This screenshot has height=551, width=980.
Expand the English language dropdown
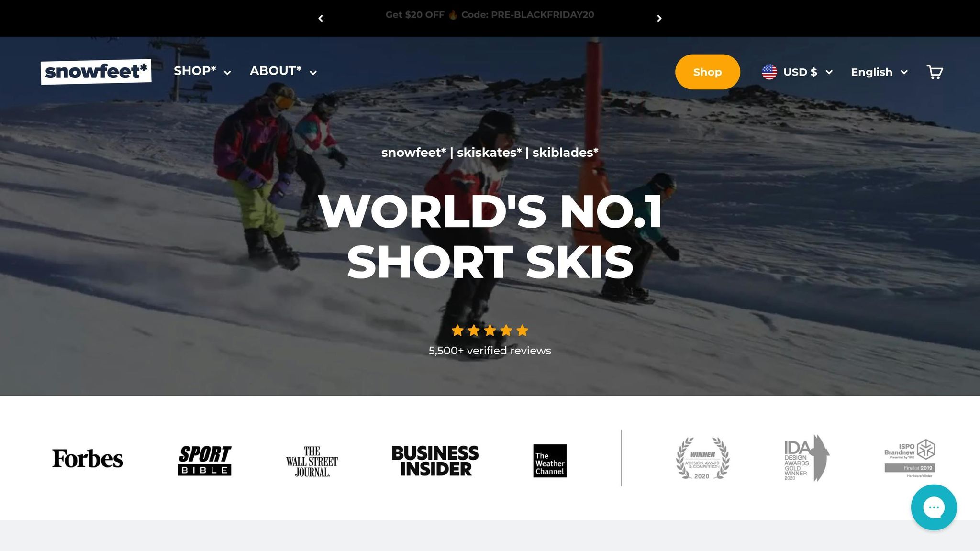pyautogui.click(x=879, y=72)
